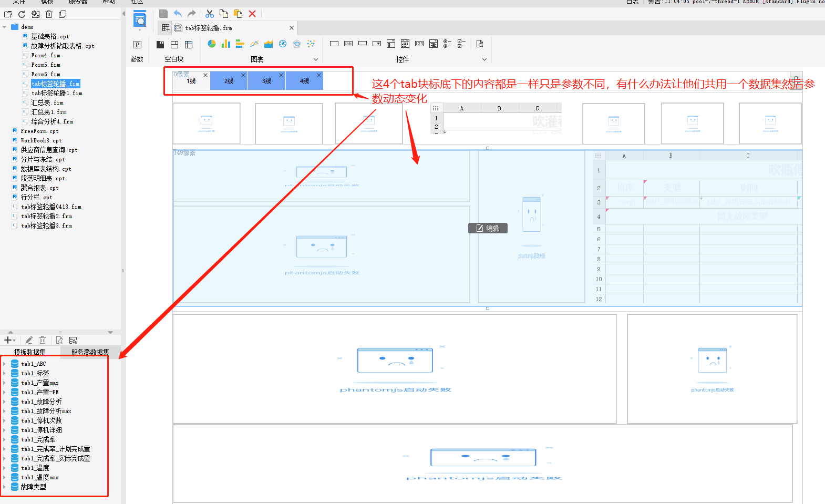Open tab标签轮播0413.frm in file tree
Screen dimensions: 825x504
click(x=51, y=207)
